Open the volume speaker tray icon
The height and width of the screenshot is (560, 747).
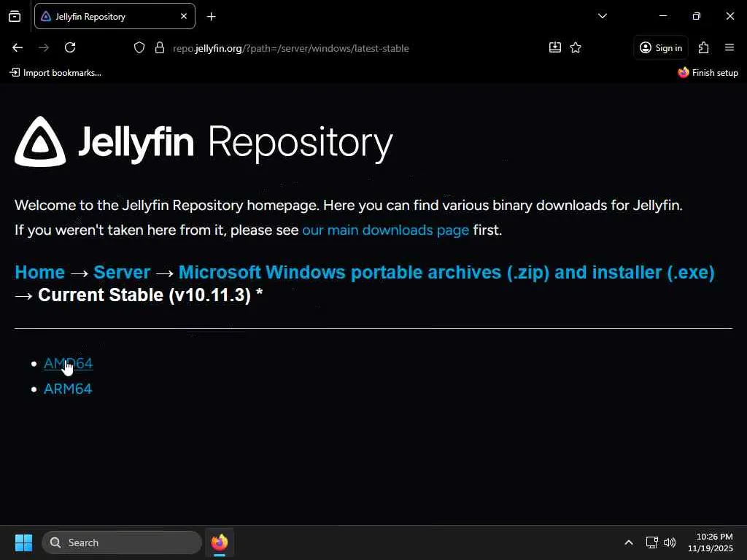coord(670,542)
